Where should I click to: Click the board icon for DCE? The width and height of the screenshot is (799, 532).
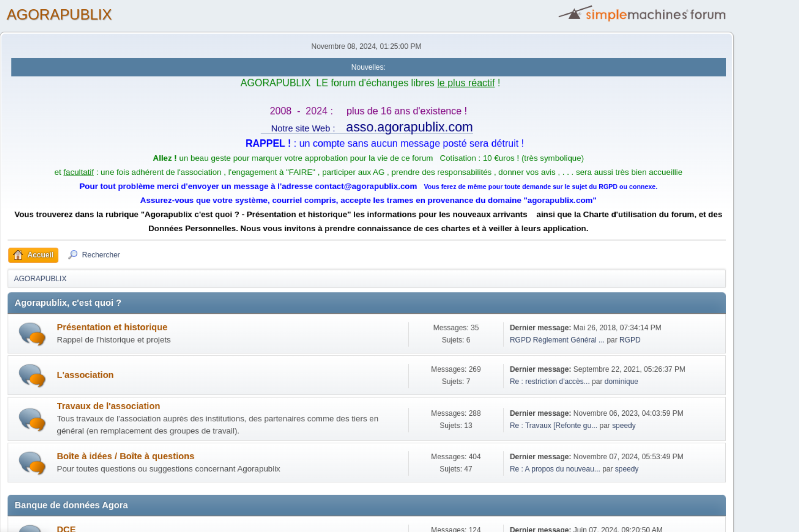coord(32,528)
